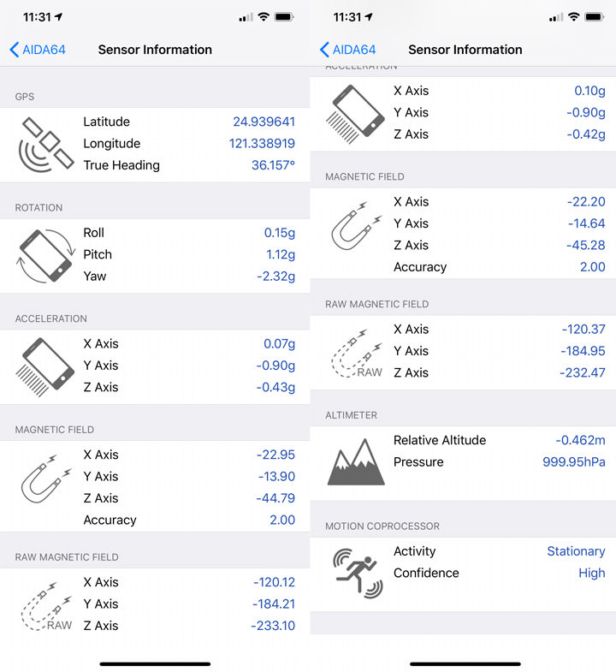616x672 pixels.
Task: Go back to AIDA64 from right screen
Action: coord(347,50)
